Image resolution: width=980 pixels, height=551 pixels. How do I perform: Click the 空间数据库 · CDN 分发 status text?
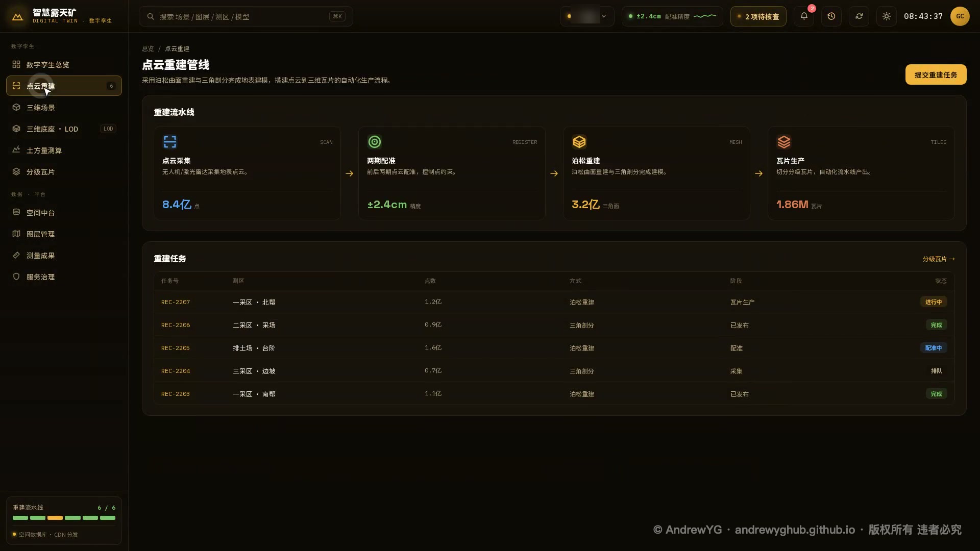pyautogui.click(x=48, y=535)
